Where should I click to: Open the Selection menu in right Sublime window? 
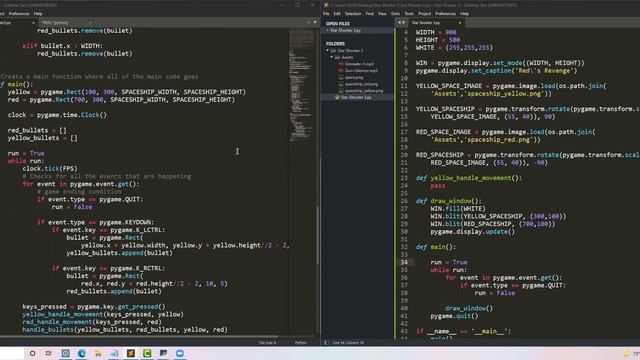tap(353, 13)
